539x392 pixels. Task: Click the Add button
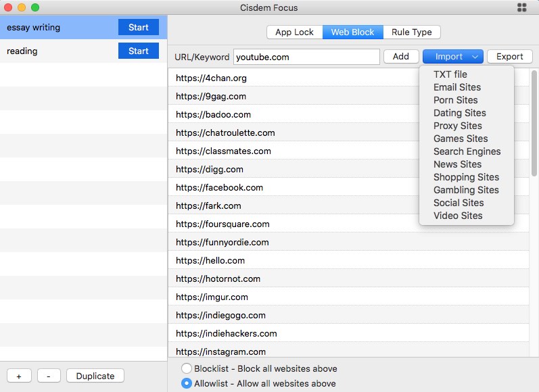[x=401, y=57]
